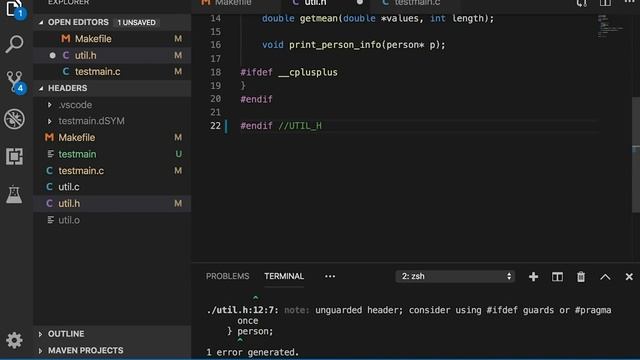Open Makefile in open editors list
This screenshot has width=640, height=360.
(x=112, y=39)
